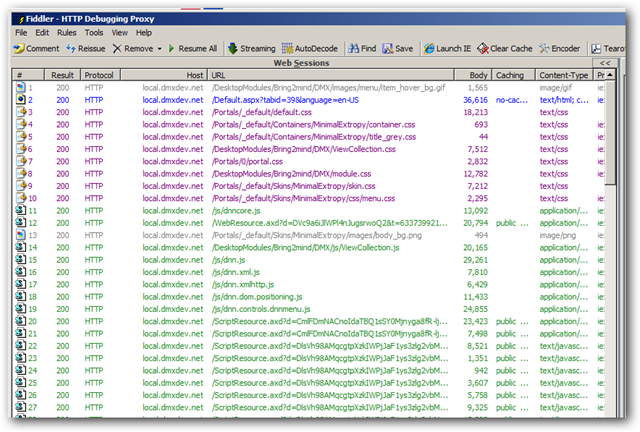Select the title_grey.css URL row

tap(314, 137)
